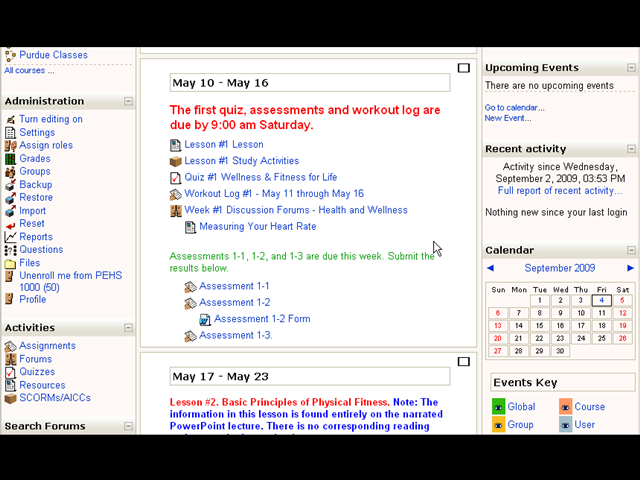
Task: Click the Grades icon in Administration
Action: 10,159
